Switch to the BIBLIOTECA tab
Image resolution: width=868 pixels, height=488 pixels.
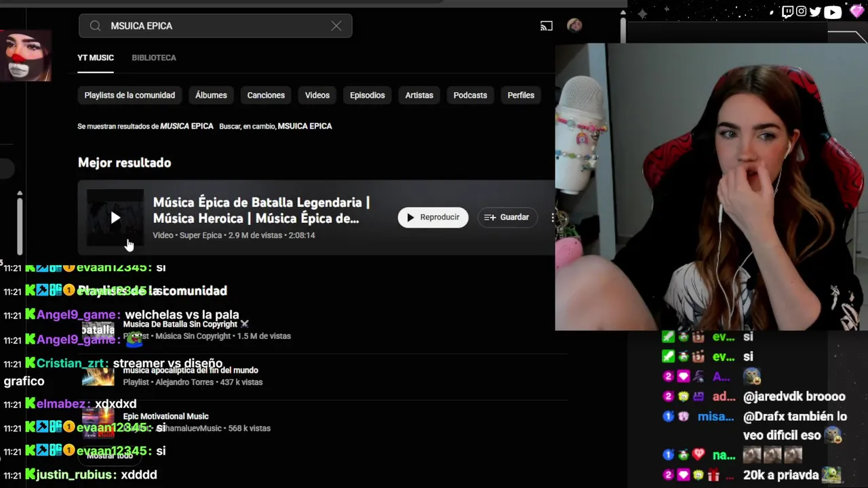pos(154,58)
